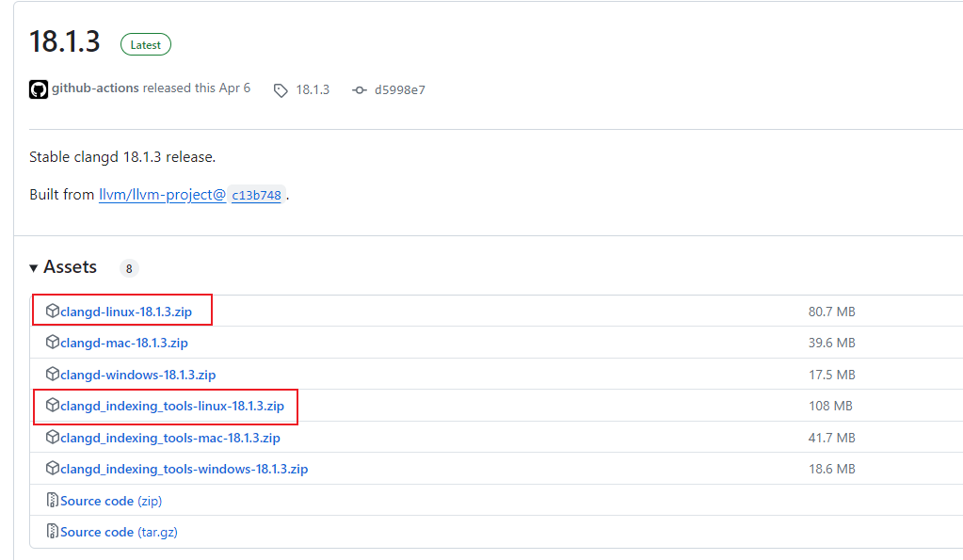Click package icon for clangd_indexing_tools-mac-18.1.3.zip
The image size is (963, 560).
coord(52,438)
